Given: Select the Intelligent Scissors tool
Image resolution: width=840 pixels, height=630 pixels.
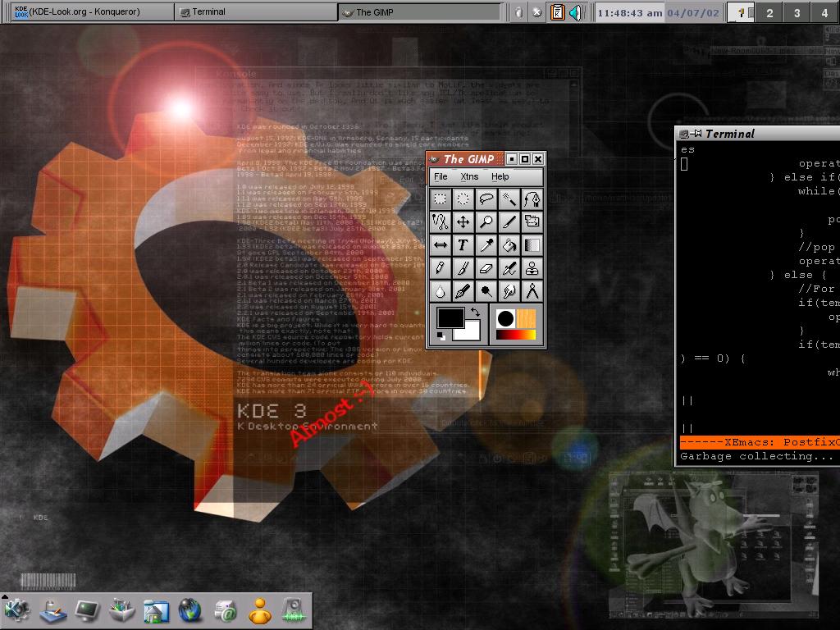Looking at the screenshot, I should (x=441, y=221).
